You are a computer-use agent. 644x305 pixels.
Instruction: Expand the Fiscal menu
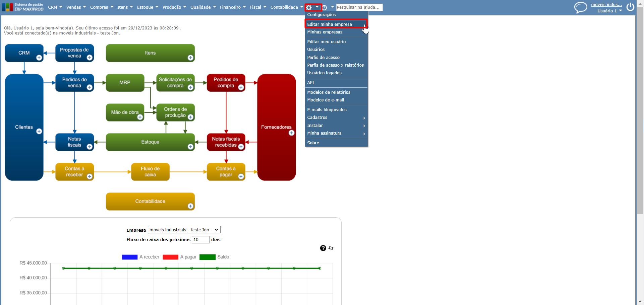pyautogui.click(x=258, y=7)
